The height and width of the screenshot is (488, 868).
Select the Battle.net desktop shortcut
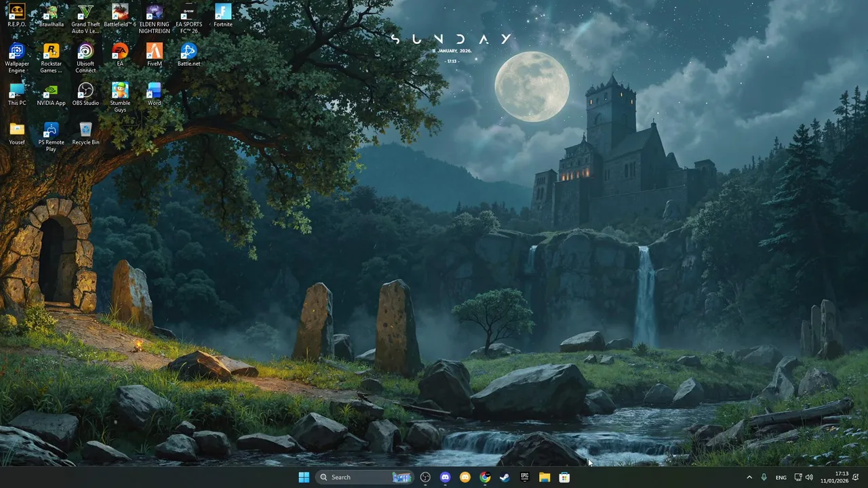(x=189, y=55)
